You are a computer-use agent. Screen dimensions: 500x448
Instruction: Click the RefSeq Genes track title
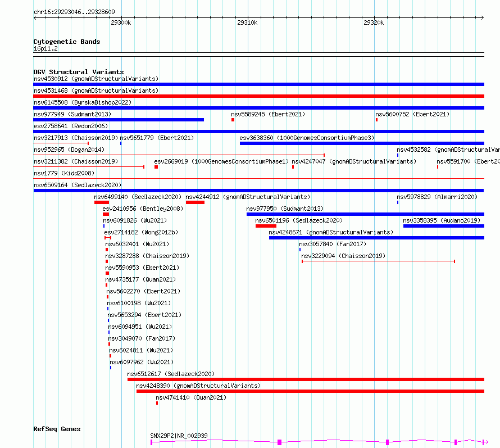tap(57, 429)
